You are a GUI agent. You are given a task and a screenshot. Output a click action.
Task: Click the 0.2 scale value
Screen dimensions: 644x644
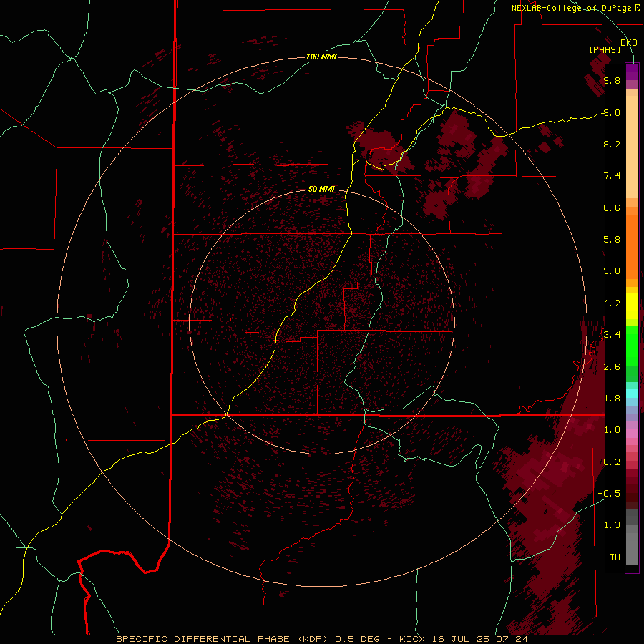click(x=612, y=462)
